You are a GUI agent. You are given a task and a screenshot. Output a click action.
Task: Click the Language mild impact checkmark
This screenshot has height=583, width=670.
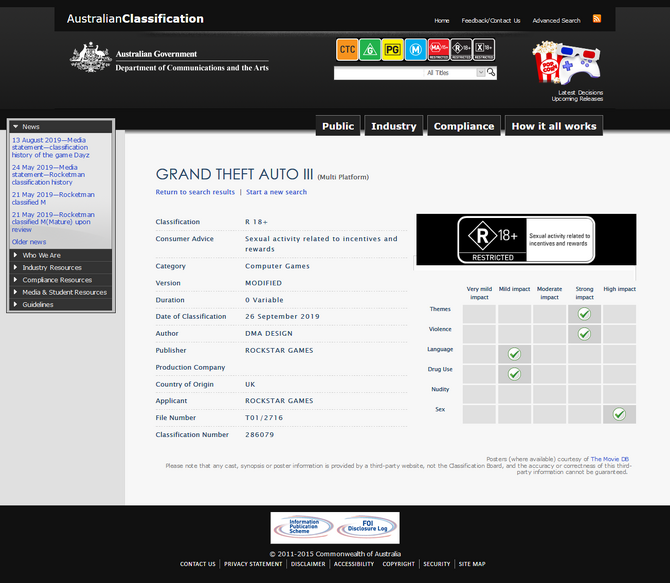click(514, 354)
